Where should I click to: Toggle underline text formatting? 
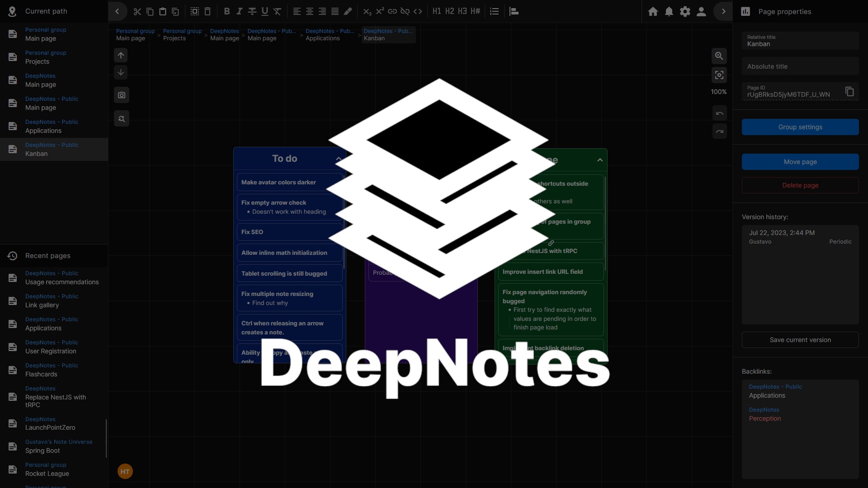click(x=265, y=12)
